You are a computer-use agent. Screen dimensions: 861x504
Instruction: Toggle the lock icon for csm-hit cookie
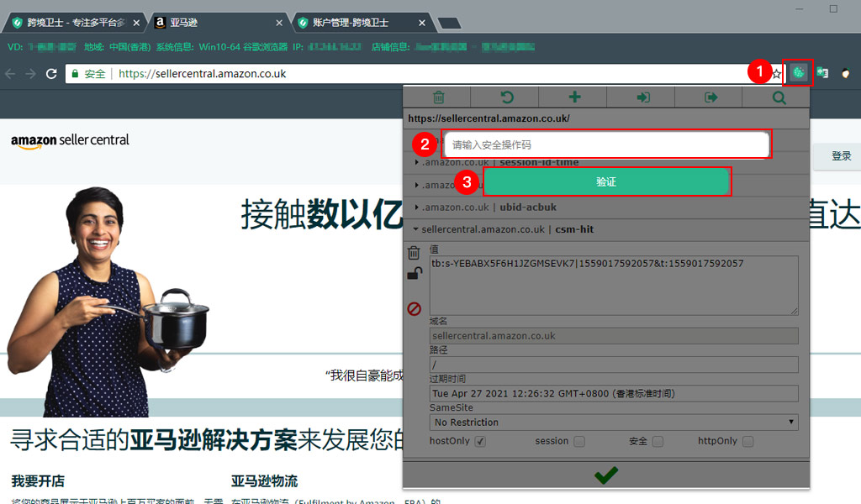415,273
